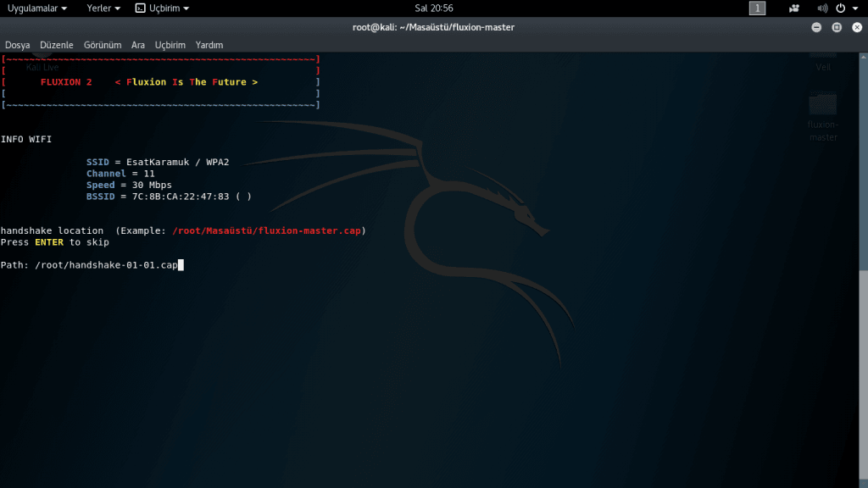868x488 pixels.
Task: Click the Speed = 30 Mbps line
Action: click(129, 185)
